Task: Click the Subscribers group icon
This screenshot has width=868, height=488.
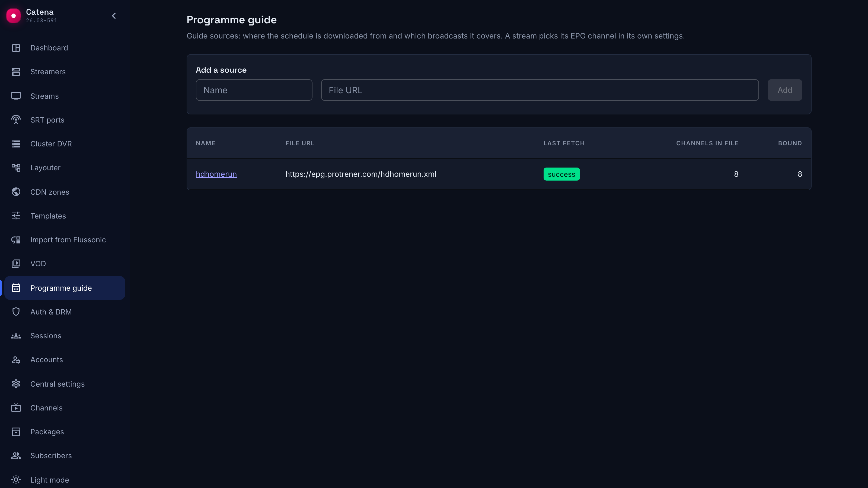Action: pyautogui.click(x=16, y=456)
